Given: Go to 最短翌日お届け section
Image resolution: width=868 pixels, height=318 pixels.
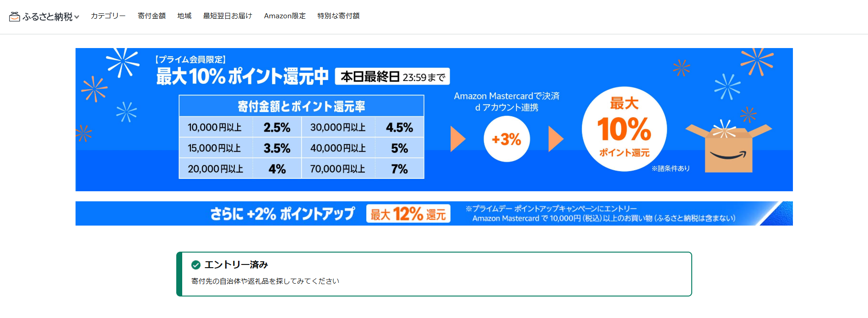Looking at the screenshot, I should (x=228, y=16).
